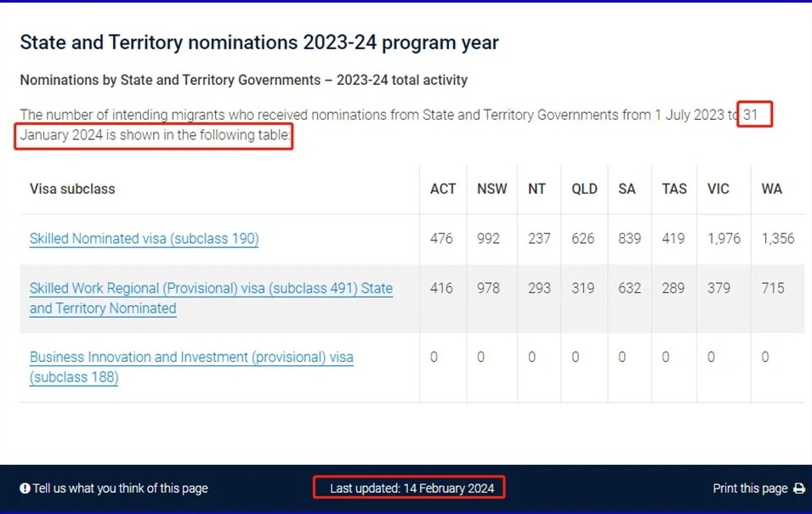This screenshot has width=812, height=514.
Task: Click the QLD column header
Action: 584,189
